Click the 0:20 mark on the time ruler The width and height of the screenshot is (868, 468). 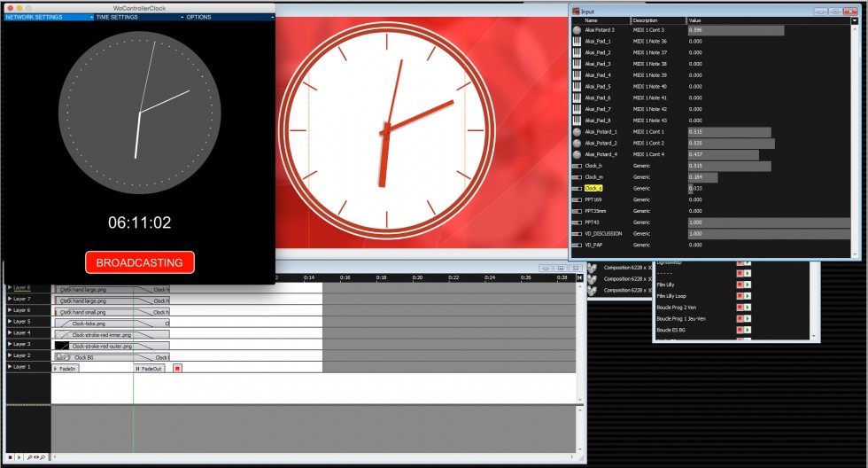click(417, 277)
